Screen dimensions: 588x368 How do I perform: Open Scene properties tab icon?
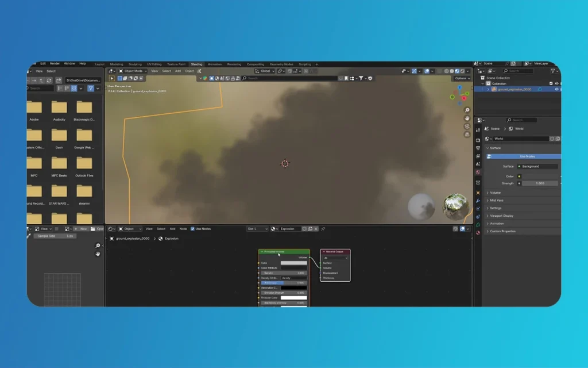pyautogui.click(x=478, y=164)
